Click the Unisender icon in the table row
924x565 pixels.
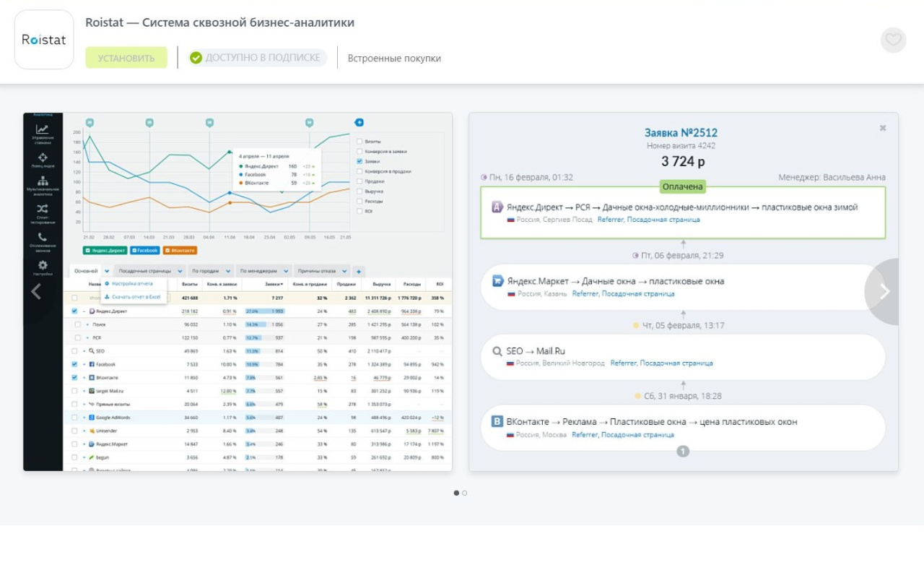92,431
